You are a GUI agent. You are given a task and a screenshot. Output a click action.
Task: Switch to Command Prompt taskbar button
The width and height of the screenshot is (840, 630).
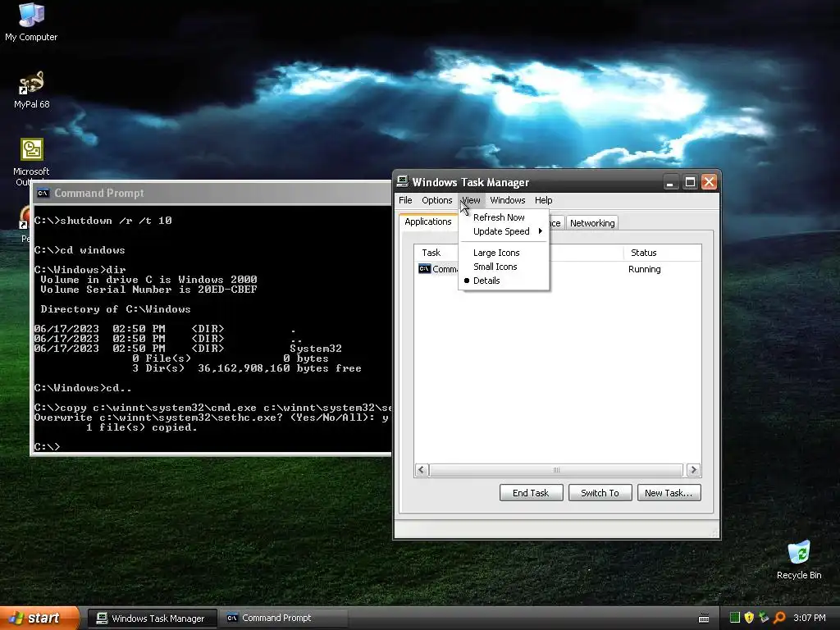point(283,619)
